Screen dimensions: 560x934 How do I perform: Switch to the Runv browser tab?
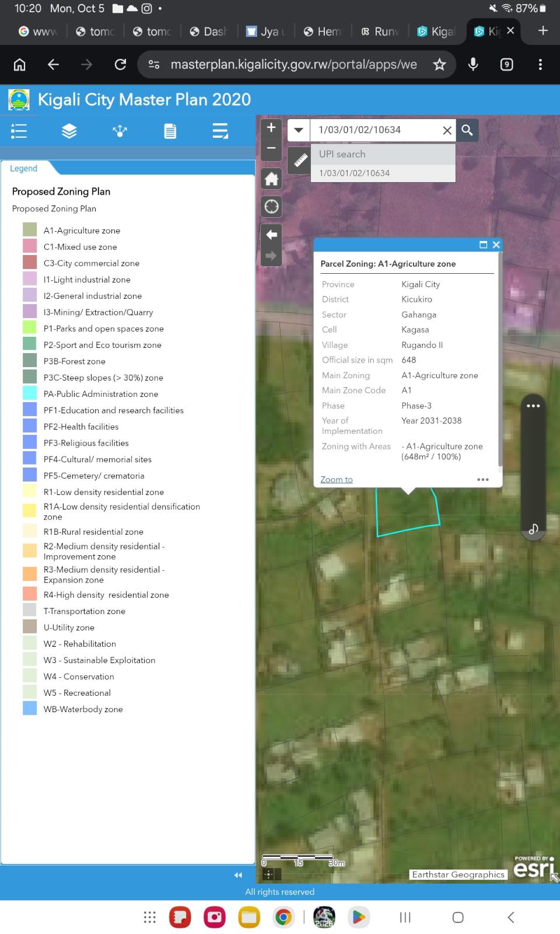pos(379,32)
